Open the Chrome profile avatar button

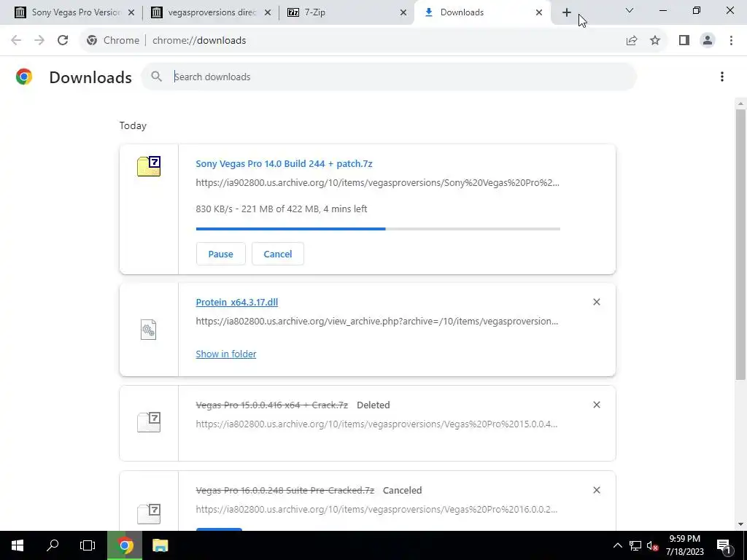tap(708, 41)
